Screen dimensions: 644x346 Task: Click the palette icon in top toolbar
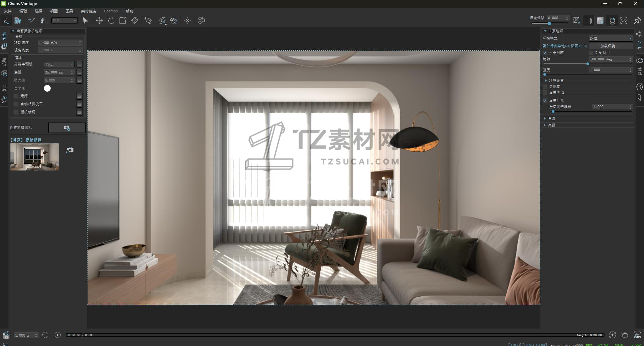point(201,20)
